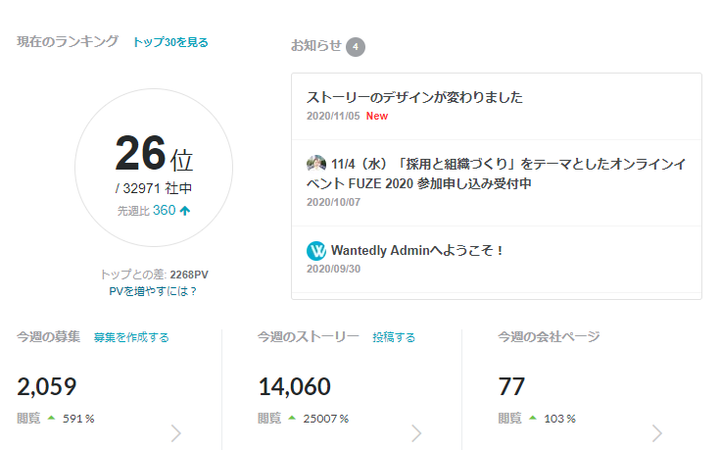This screenshot has width=720, height=450.
Task: Expand the 今週の会社ページ card chevron
Action: click(657, 433)
